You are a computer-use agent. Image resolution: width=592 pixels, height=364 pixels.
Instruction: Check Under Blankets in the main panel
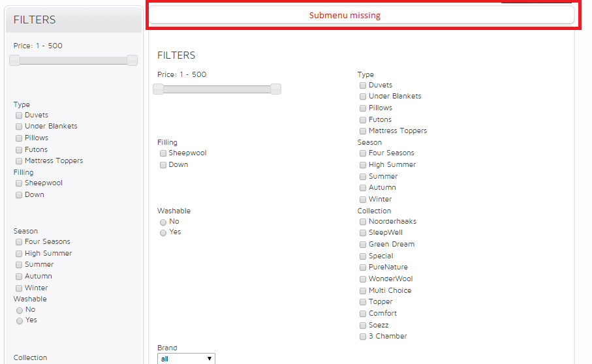[363, 97]
